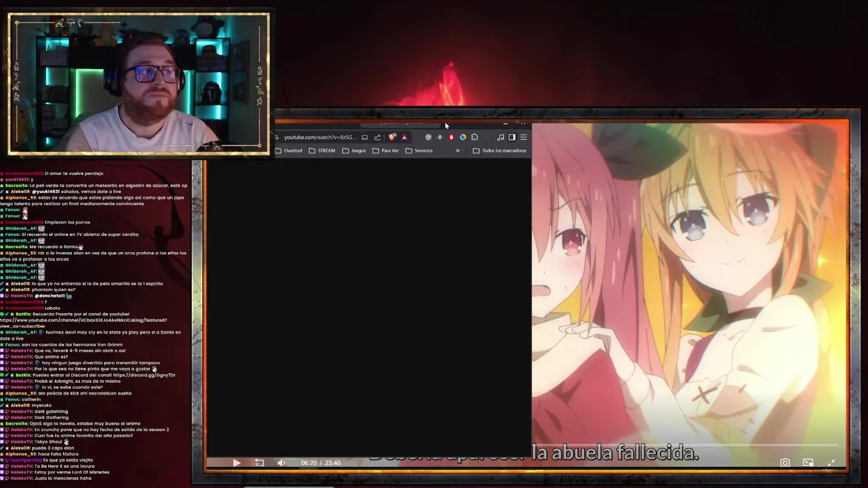Click chat message 'phantom quien es?'

coord(54,289)
